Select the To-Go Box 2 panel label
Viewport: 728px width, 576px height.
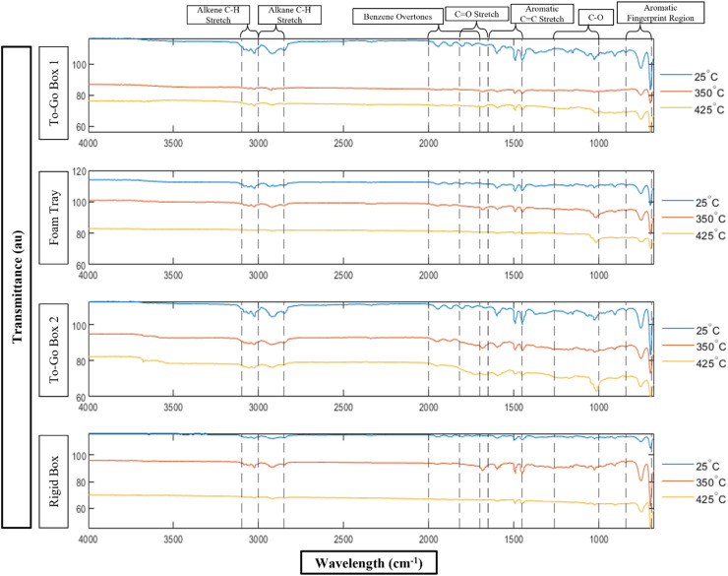[54, 350]
